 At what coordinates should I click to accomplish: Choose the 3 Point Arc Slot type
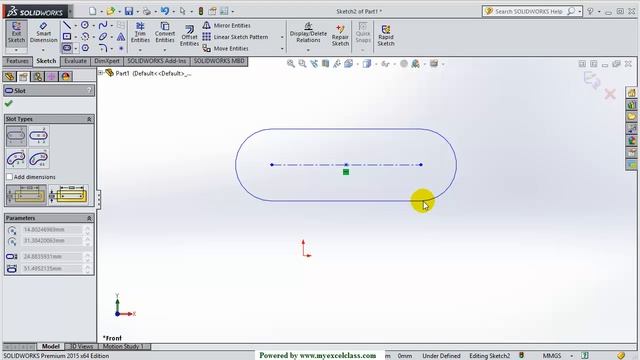16,158
